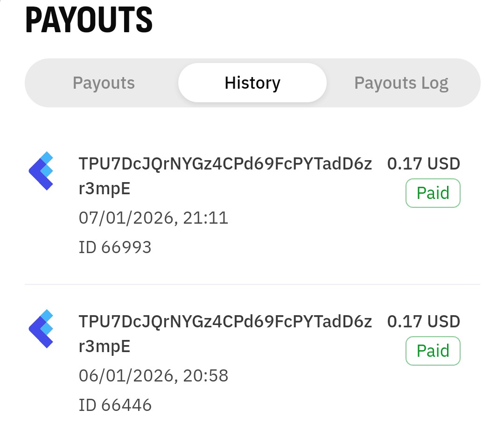Click the Paid badge for ID 66993

433,193
